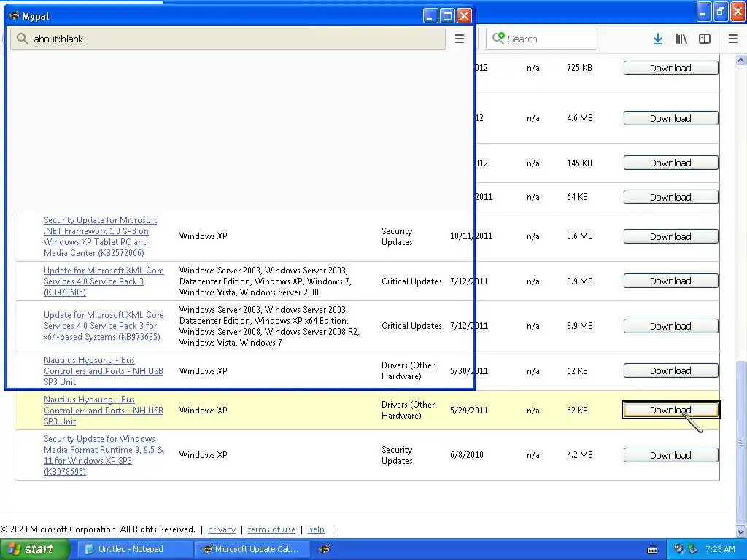Download the 4.2 MB Windows Media Format update

pyautogui.click(x=671, y=455)
